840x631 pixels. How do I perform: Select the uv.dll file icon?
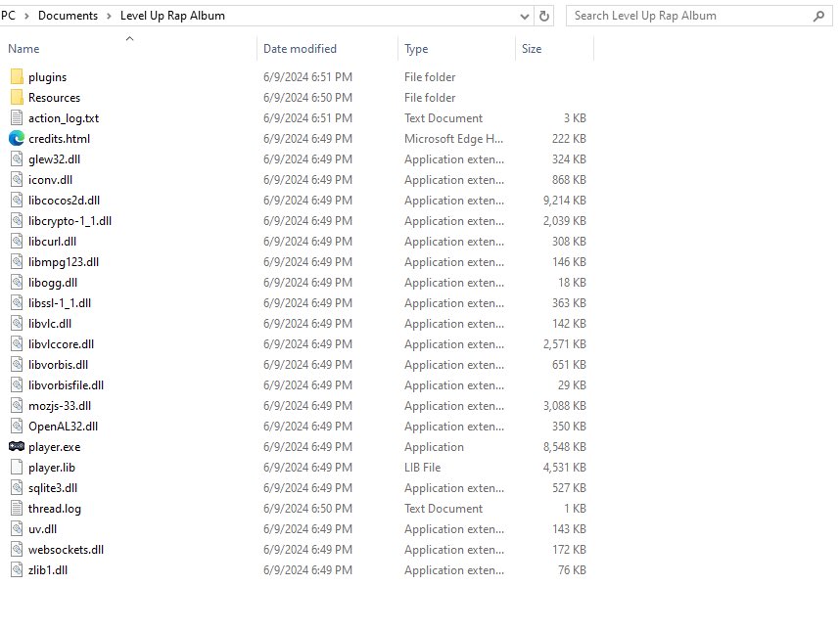tap(17, 529)
